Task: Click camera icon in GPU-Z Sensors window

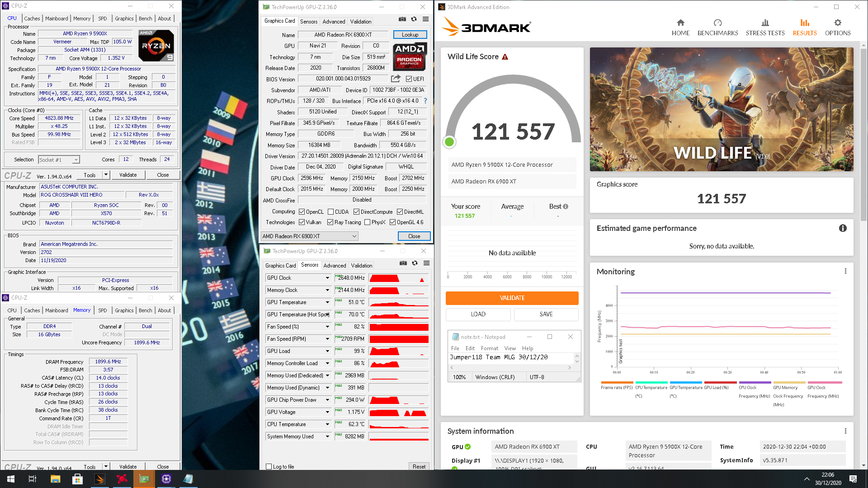Action: (403, 263)
